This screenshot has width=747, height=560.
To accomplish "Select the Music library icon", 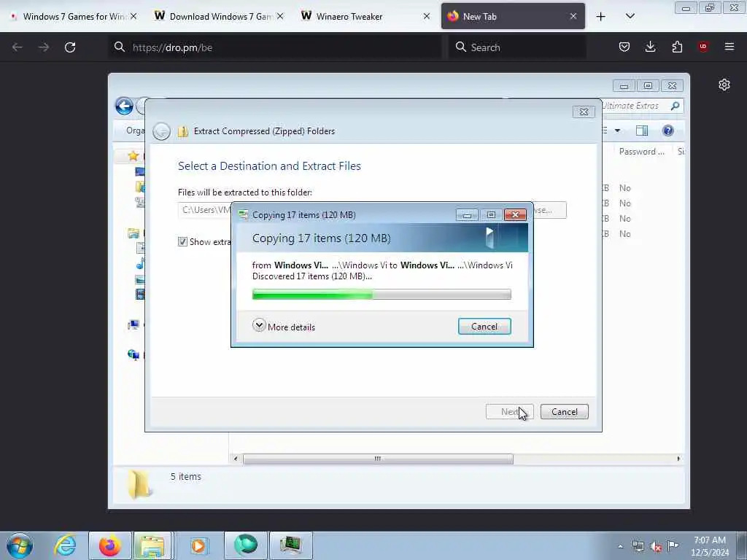I will click(140, 263).
